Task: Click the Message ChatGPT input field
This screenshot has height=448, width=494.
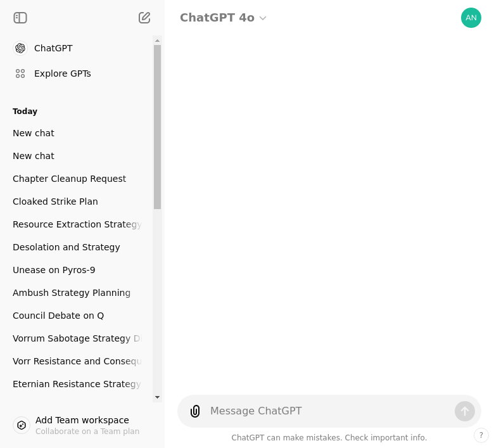Action: [x=329, y=411]
